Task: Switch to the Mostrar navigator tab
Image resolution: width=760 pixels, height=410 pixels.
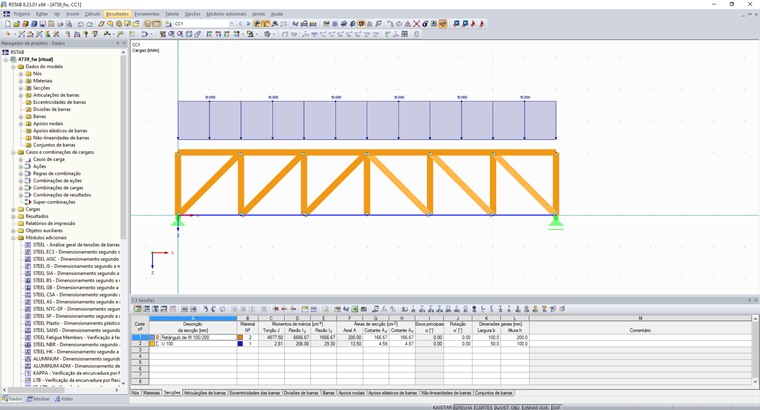Action: [x=38, y=399]
